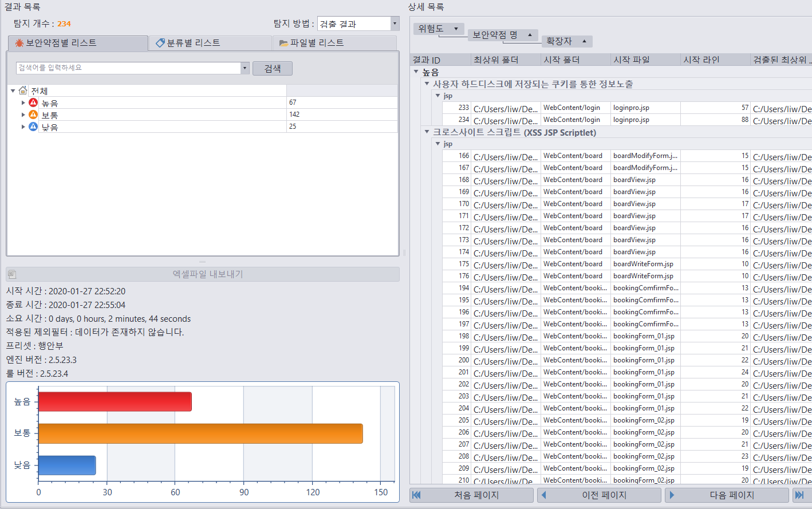812x509 pixels.
Task: Go to 이전 페이지 previous page
Action: tap(599, 495)
